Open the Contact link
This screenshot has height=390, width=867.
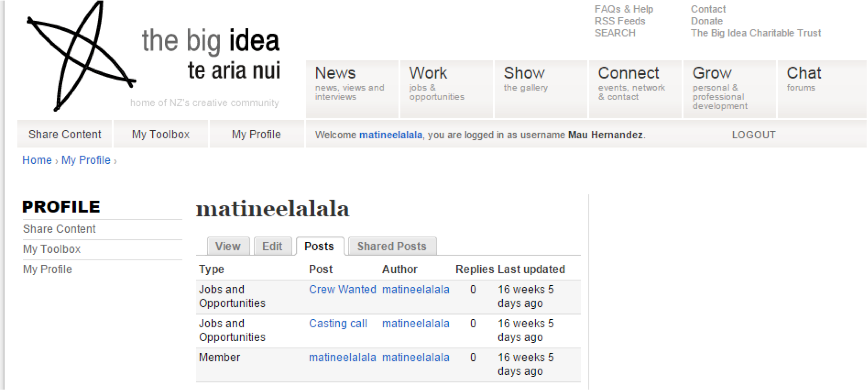708,9
